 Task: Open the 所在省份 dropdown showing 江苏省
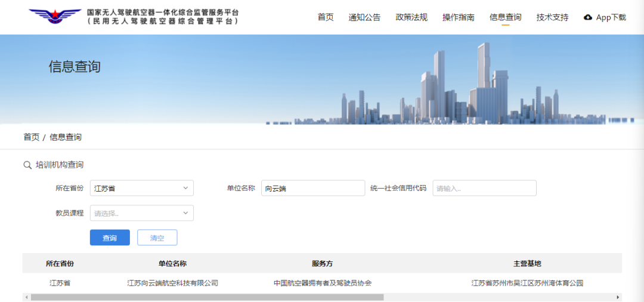142,188
